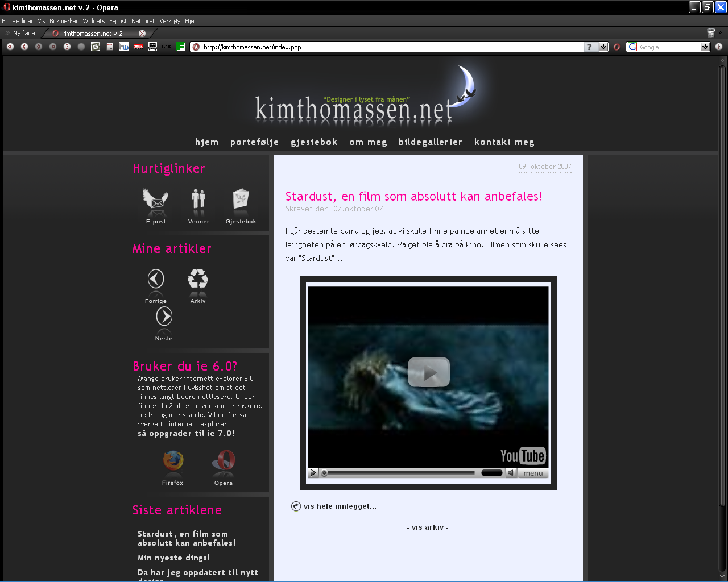
Task: Open the om meg navigation link
Action: point(368,142)
